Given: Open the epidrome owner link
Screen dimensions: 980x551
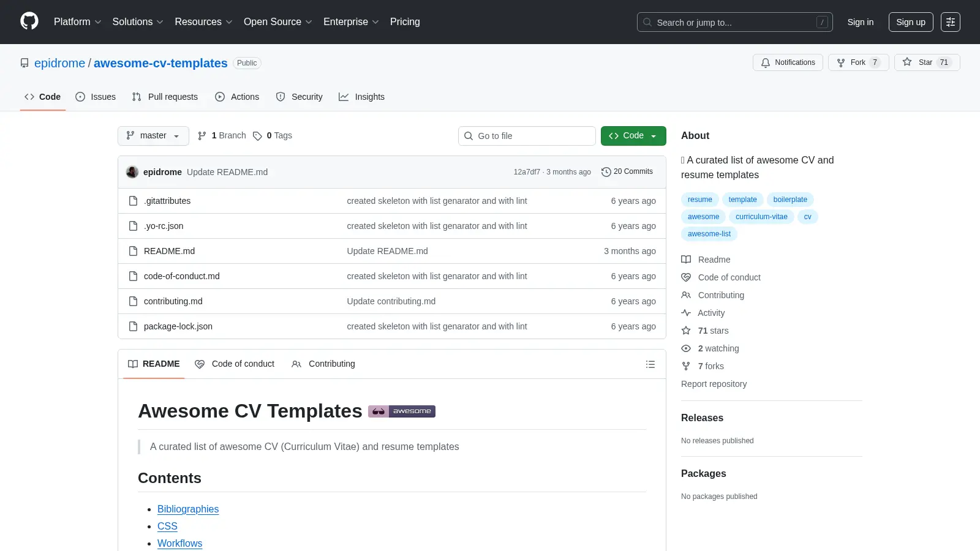Looking at the screenshot, I should (x=59, y=63).
